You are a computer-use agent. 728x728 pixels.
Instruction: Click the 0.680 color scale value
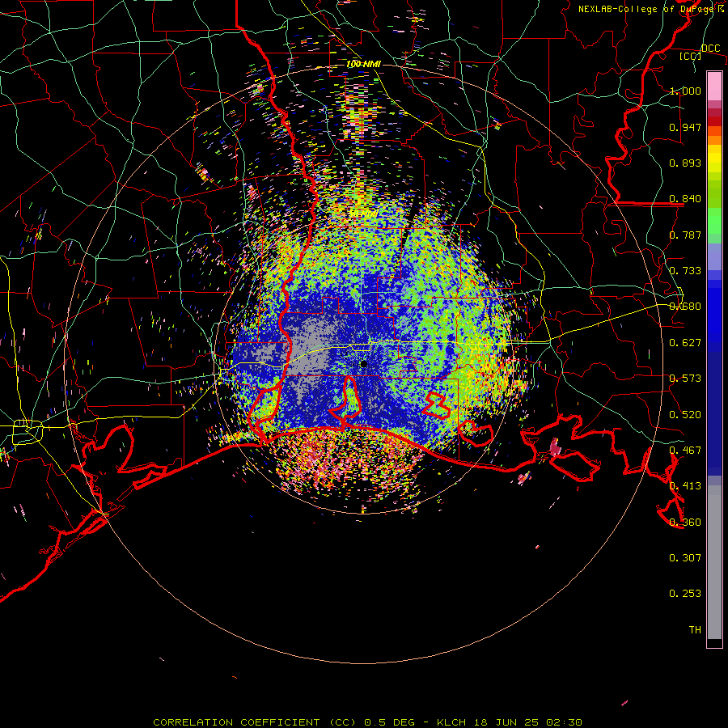tap(685, 307)
